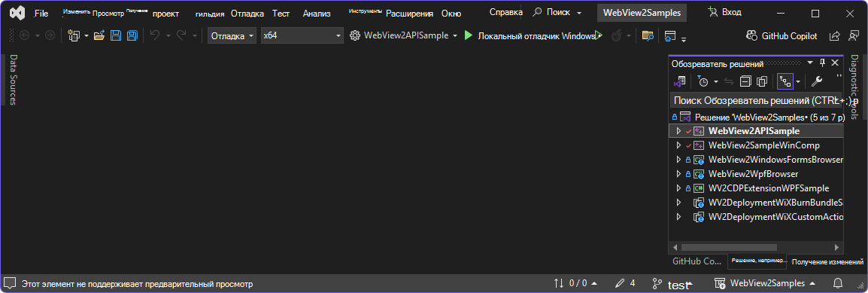Screen dimensions: 868x293
Task: Click the pencil changes count 4
Action: point(625,283)
